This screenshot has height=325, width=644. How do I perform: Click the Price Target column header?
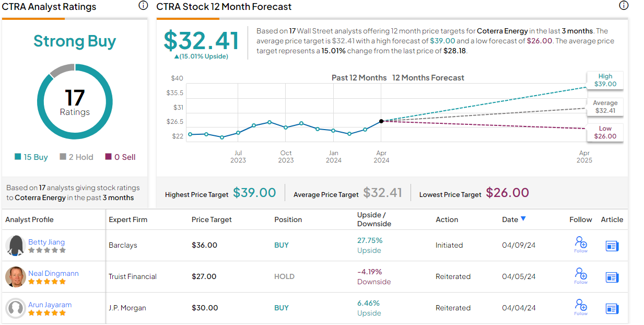coord(212,219)
